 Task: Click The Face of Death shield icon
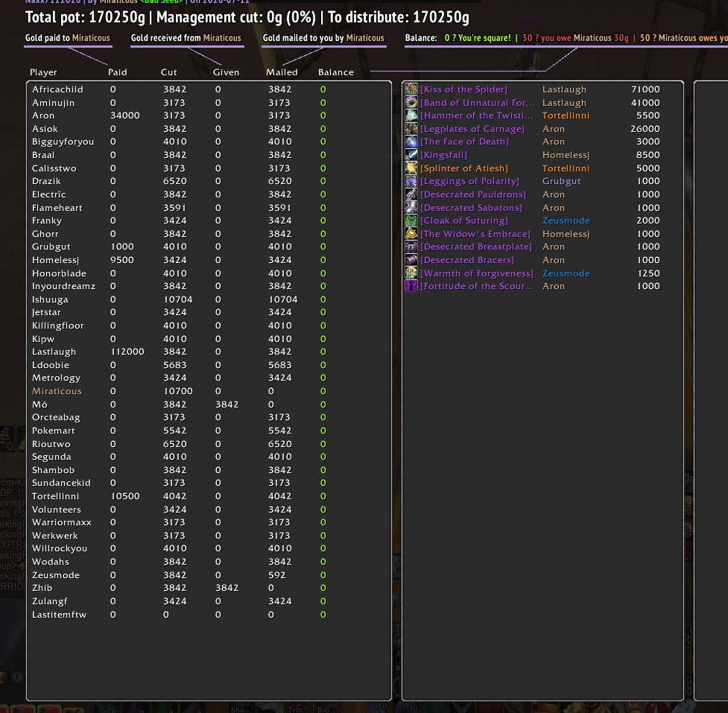click(x=411, y=142)
